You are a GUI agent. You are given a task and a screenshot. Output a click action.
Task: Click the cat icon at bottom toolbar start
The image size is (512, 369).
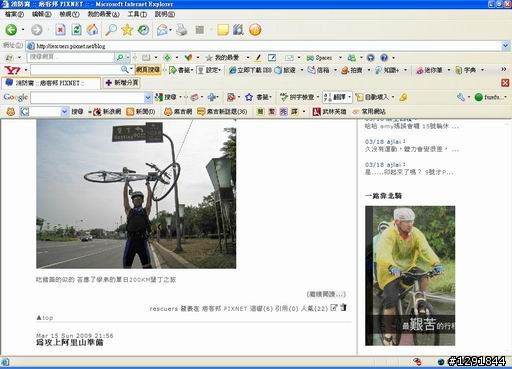pos(11,112)
